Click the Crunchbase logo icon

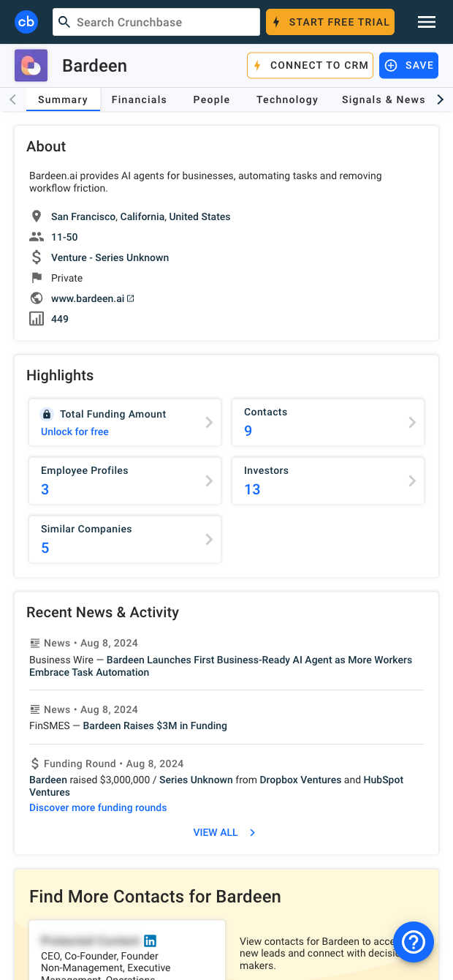26,22
